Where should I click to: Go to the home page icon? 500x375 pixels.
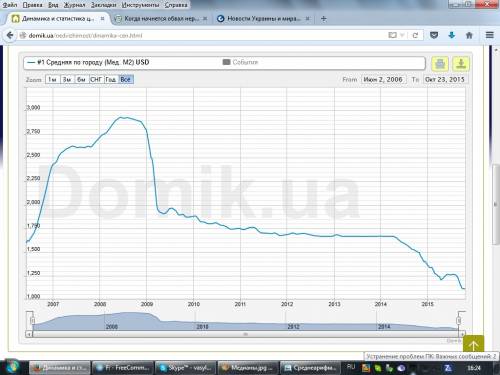[469, 35]
